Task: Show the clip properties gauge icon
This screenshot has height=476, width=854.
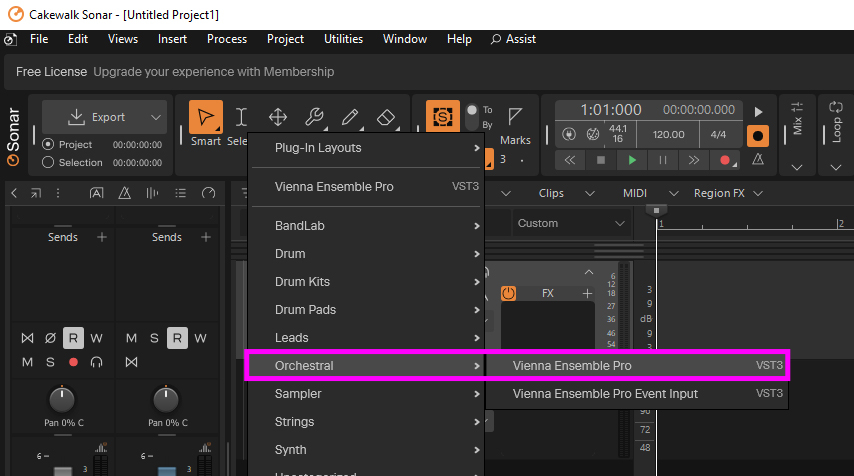Action: [208, 193]
